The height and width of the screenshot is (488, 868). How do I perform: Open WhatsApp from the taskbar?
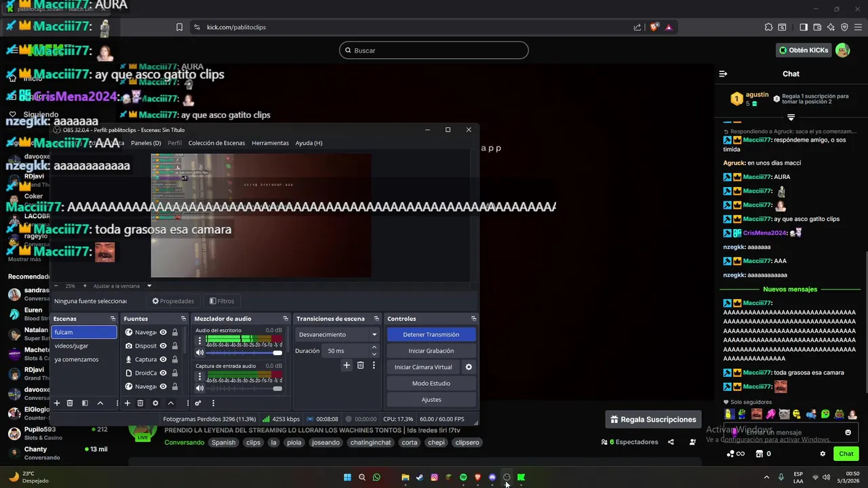(376, 477)
